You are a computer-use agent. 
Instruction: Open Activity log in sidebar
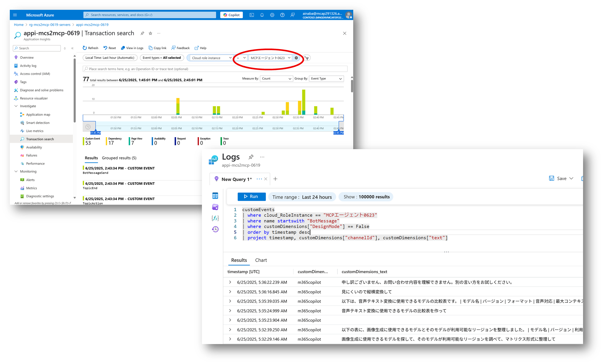pyautogui.click(x=28, y=66)
